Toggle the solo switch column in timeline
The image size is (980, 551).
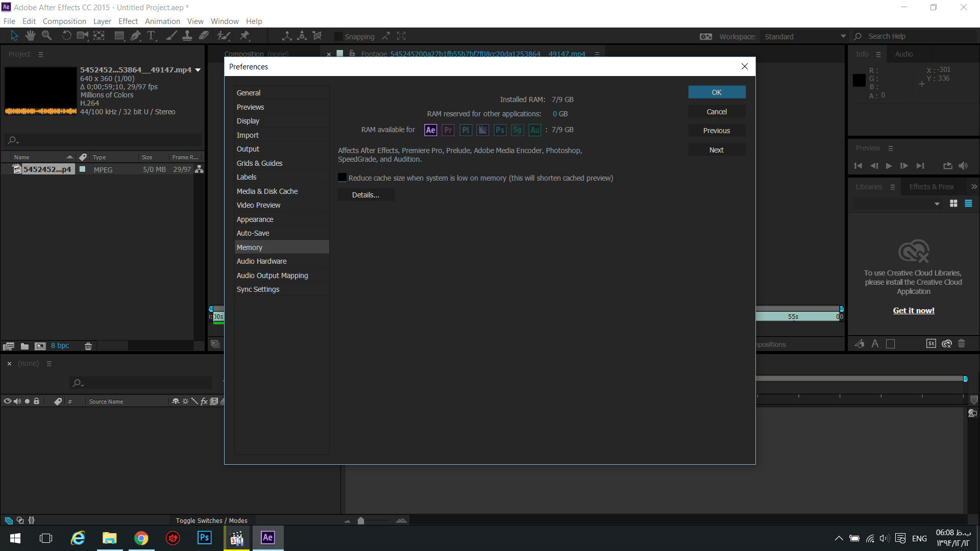pyautogui.click(x=27, y=402)
